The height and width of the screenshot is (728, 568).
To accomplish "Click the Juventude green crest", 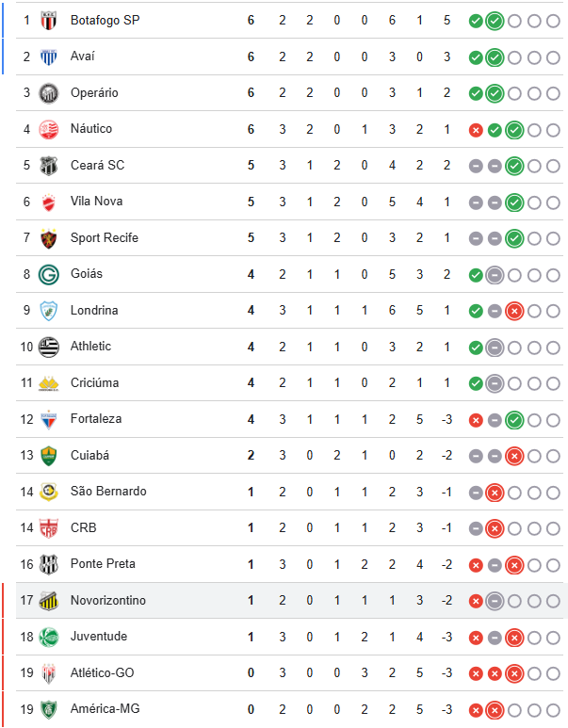I will (x=48, y=637).
